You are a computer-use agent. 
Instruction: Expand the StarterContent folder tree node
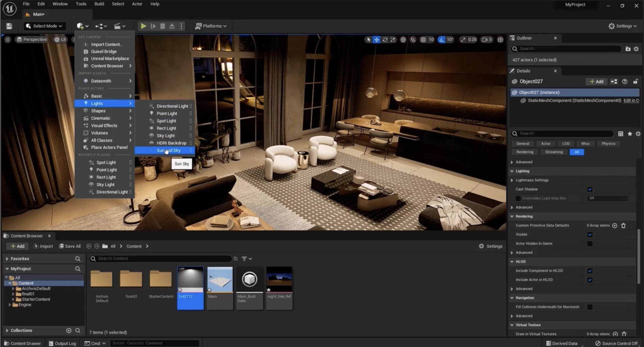click(x=13, y=299)
